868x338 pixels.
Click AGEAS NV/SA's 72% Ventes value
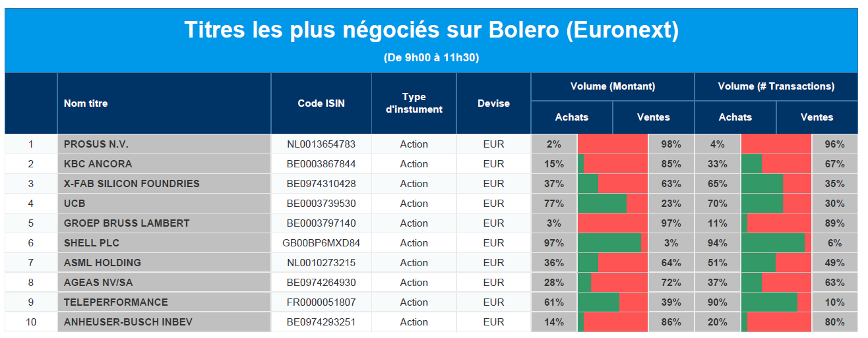pos(671,283)
